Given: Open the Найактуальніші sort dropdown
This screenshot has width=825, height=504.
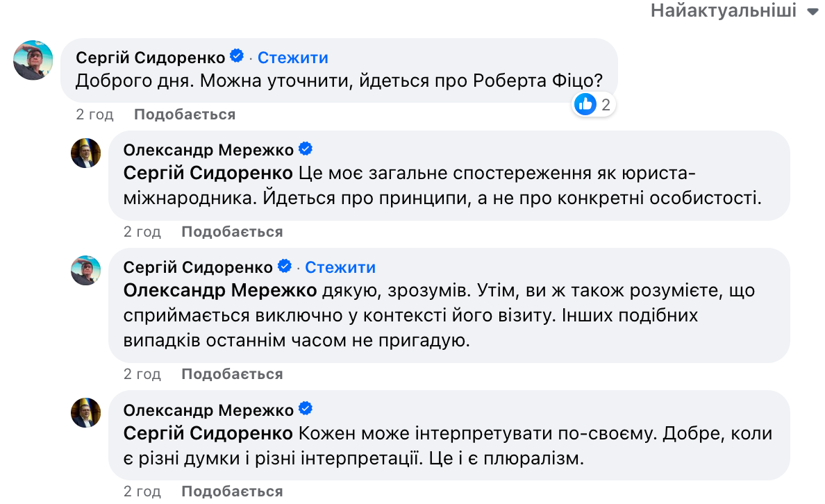Looking at the screenshot, I should click(x=735, y=12).
